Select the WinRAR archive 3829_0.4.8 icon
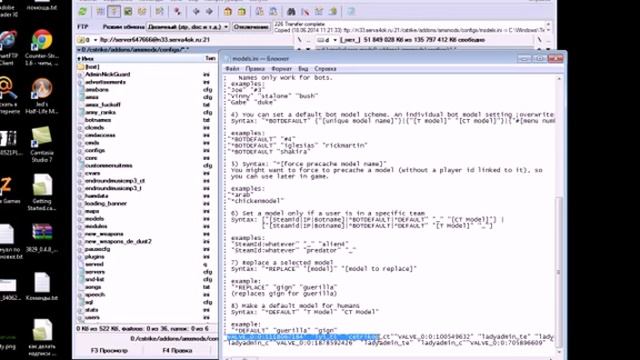 pyautogui.click(x=42, y=238)
